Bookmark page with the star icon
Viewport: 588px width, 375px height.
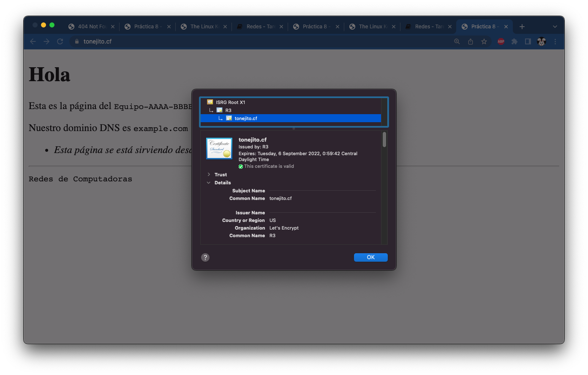pyautogui.click(x=484, y=41)
